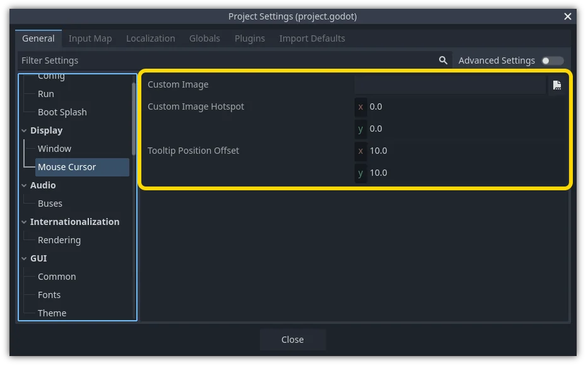Open the Boot Splash settings

61,112
